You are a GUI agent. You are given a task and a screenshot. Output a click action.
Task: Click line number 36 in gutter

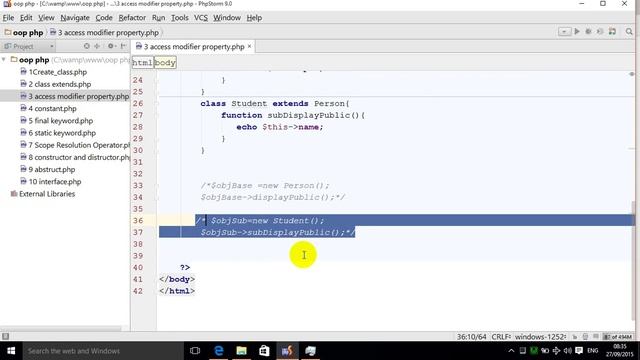138,221
